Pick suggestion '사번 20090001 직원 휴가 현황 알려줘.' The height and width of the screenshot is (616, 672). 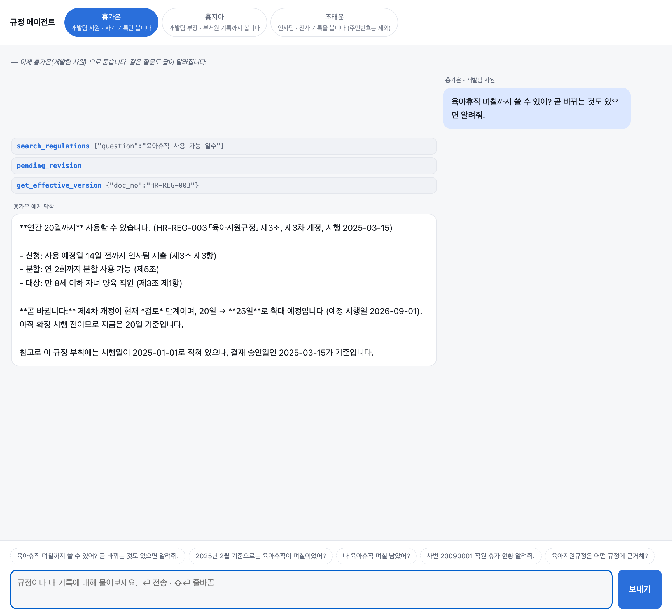point(480,556)
